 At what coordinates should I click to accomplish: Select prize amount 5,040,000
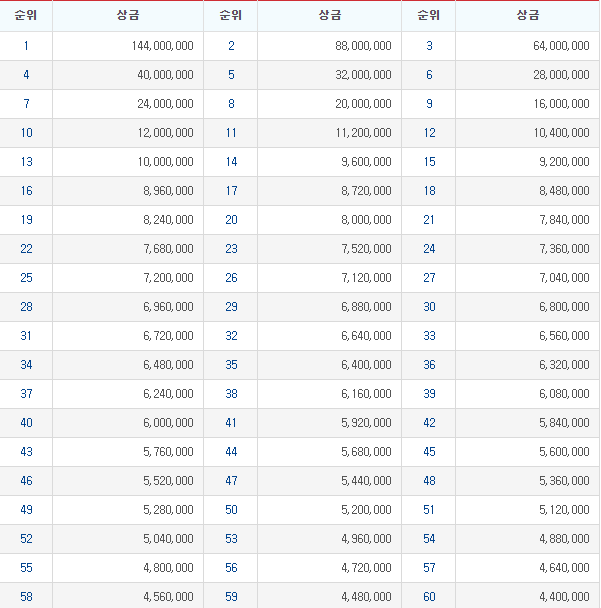(168, 539)
